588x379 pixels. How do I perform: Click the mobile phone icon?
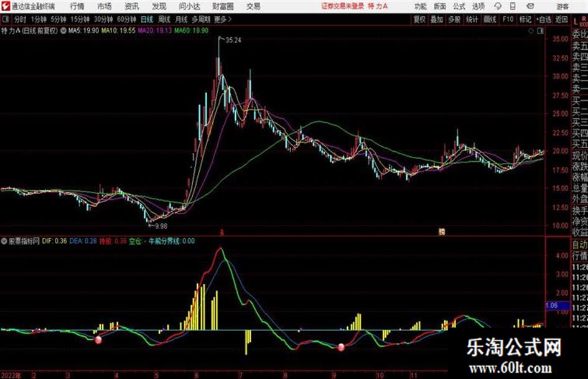513,6
